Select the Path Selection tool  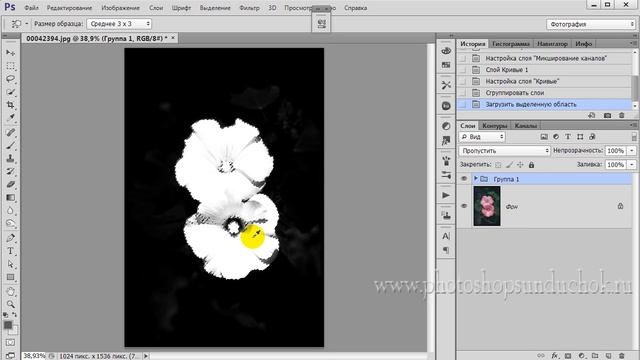coord(11,264)
